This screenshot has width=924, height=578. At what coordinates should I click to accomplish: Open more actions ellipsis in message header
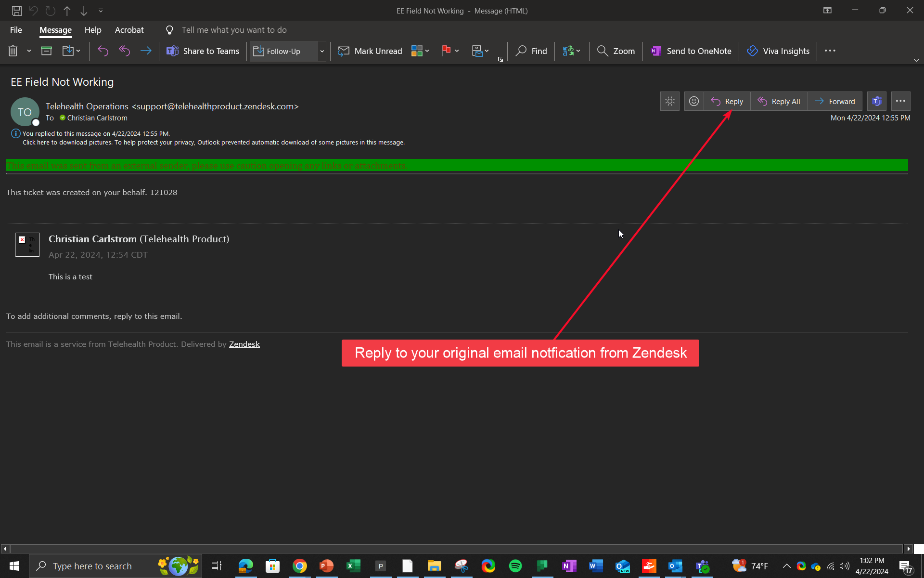pyautogui.click(x=901, y=101)
